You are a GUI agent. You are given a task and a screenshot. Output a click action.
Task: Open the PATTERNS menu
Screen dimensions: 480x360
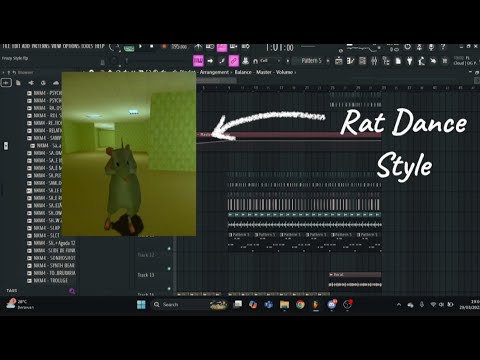click(x=40, y=46)
